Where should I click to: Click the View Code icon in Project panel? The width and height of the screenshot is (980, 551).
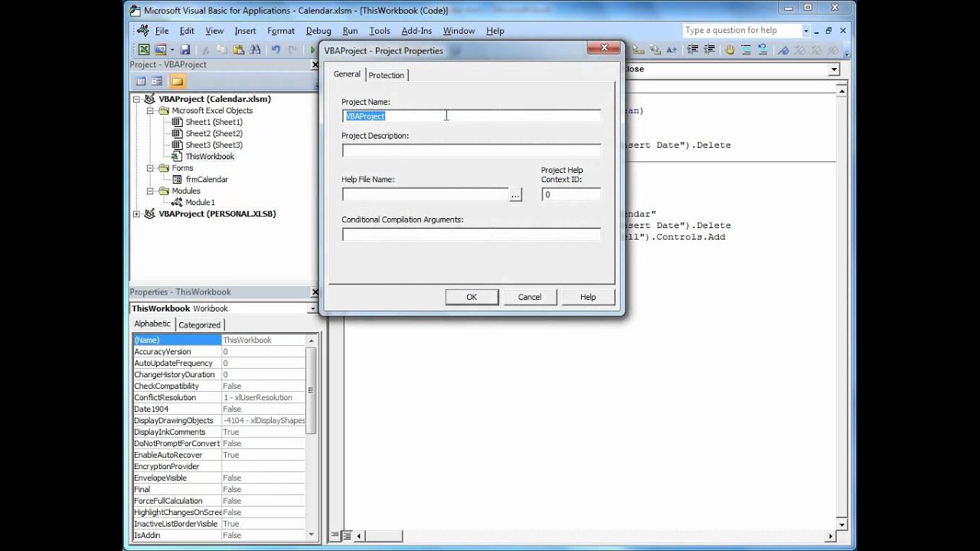pos(141,81)
